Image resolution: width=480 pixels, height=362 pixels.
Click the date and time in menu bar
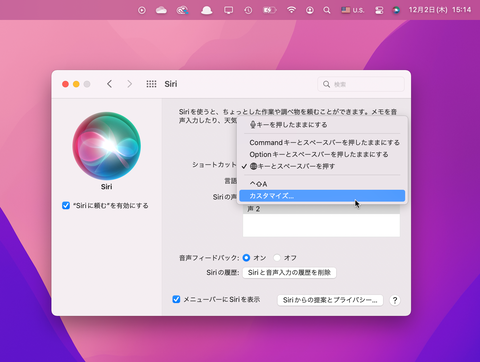pos(440,10)
